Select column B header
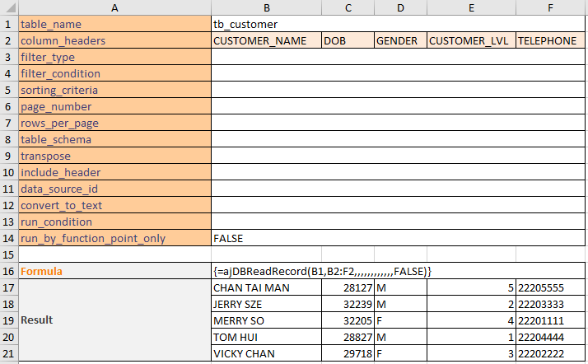The width and height of the screenshot is (588, 364). [x=266, y=7]
